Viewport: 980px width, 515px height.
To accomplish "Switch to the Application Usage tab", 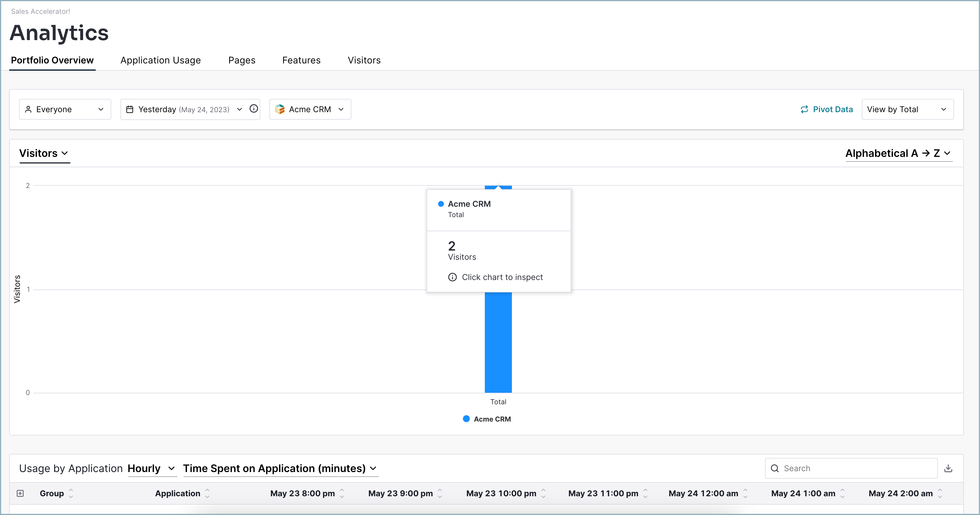I will [x=161, y=60].
